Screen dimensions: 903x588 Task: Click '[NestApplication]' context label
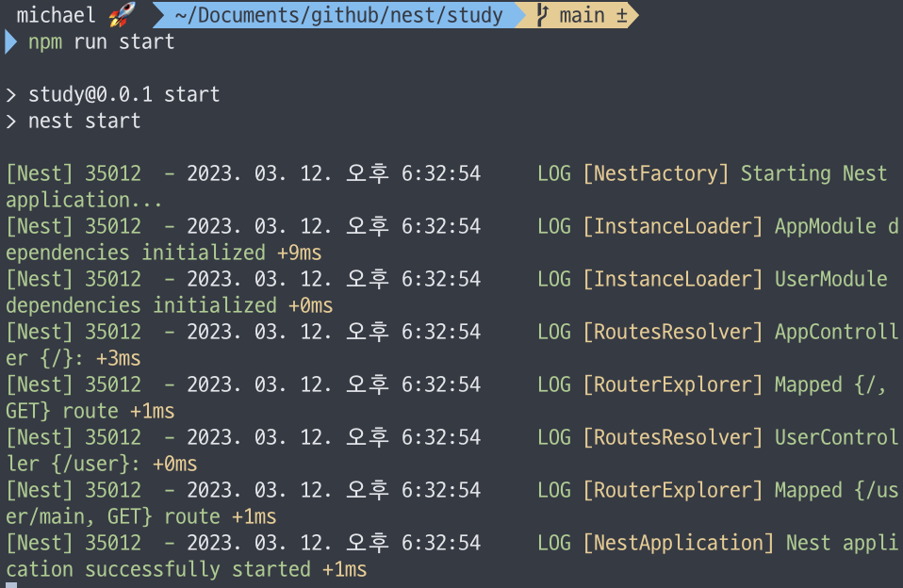tap(679, 543)
